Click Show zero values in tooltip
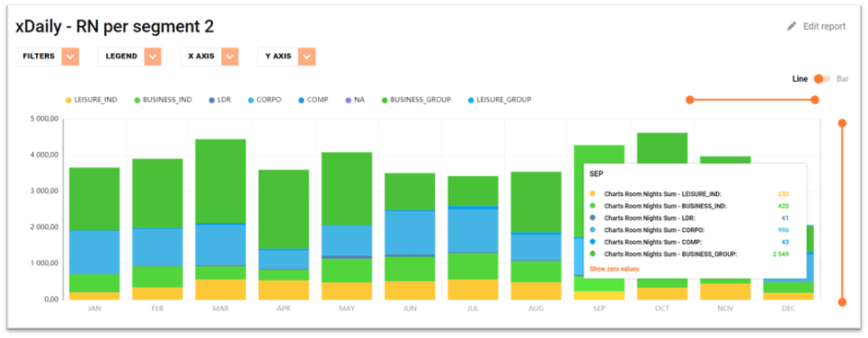This screenshot has height=338, width=868. click(x=614, y=269)
